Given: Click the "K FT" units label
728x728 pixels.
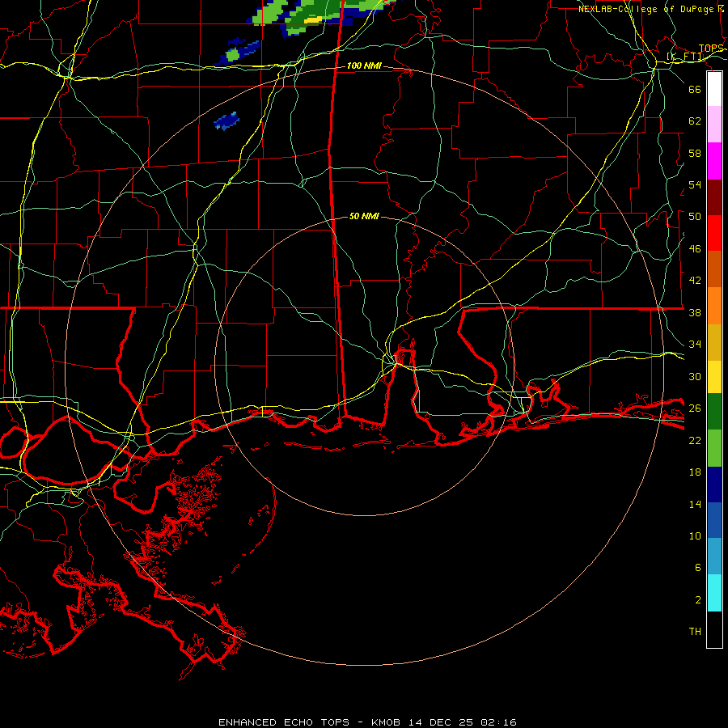Looking at the screenshot, I should [x=686, y=57].
